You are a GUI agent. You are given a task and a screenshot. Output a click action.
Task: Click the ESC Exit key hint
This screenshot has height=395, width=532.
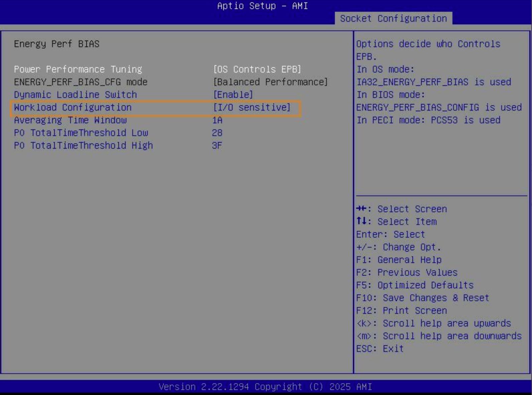click(380, 349)
